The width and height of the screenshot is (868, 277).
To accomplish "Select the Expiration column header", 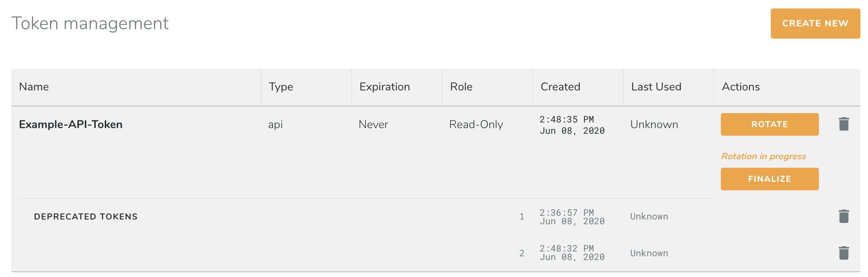I will [384, 87].
